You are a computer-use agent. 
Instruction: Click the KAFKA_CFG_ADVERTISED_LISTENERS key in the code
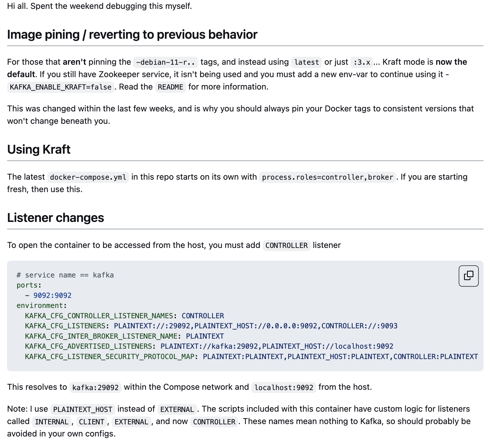pos(88,346)
